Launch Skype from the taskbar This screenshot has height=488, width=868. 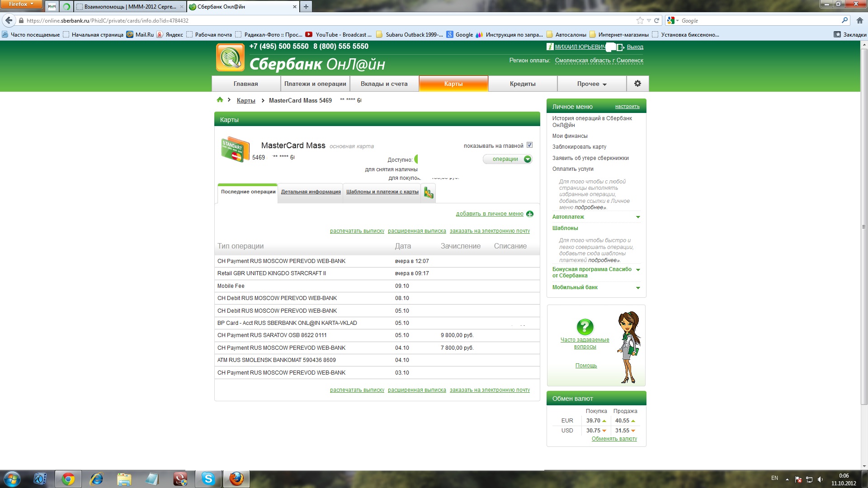[208, 479]
